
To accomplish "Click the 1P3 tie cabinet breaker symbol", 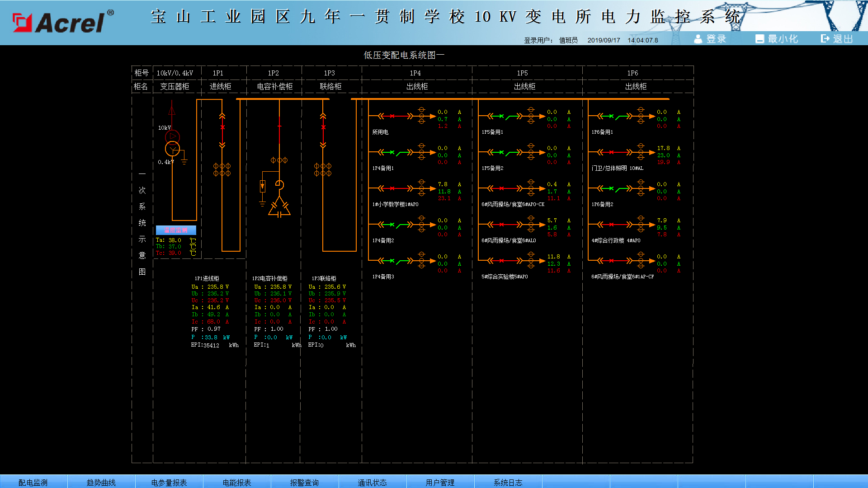I will point(323,127).
